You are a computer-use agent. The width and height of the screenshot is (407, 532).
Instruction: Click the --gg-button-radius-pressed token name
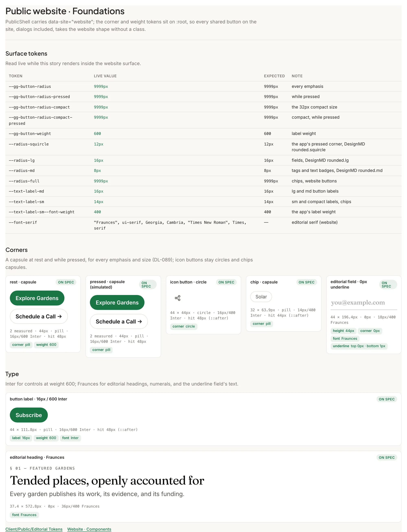point(39,97)
